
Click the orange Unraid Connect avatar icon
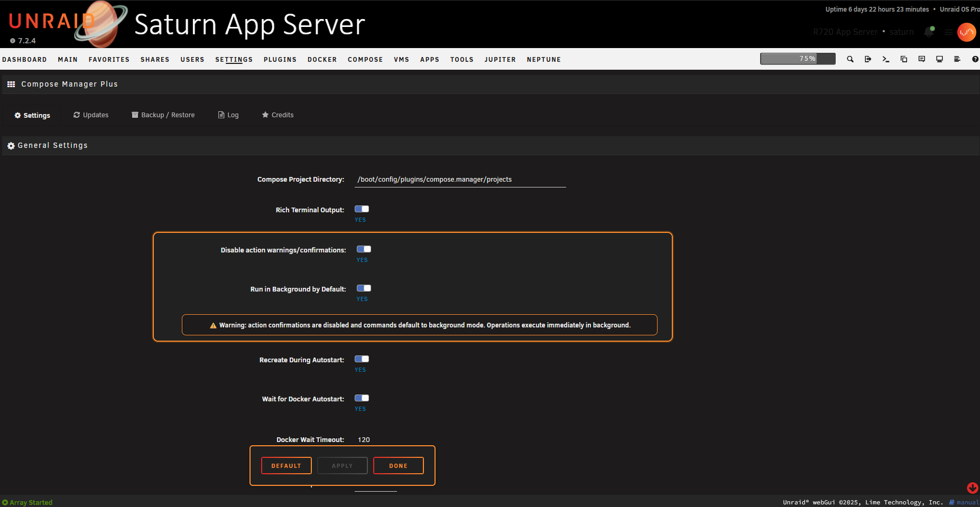click(967, 32)
